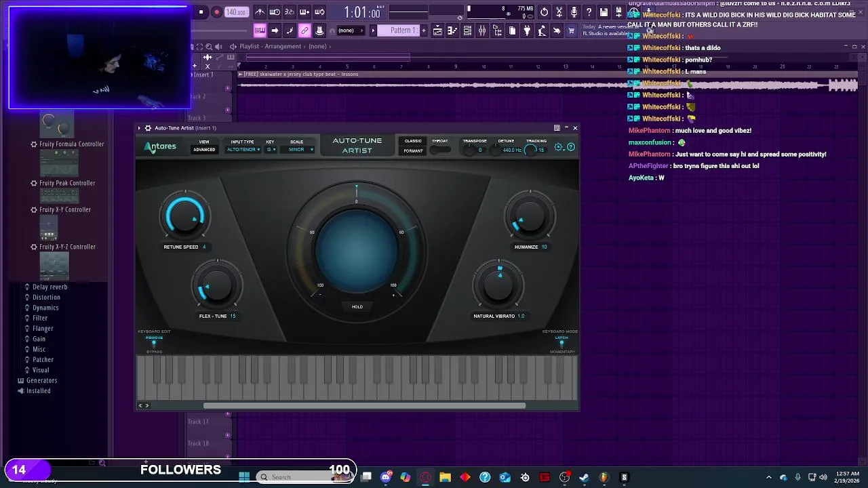
Task: Toggle KEYBOARD EDIT remove/bypass switch
Action: (x=155, y=344)
